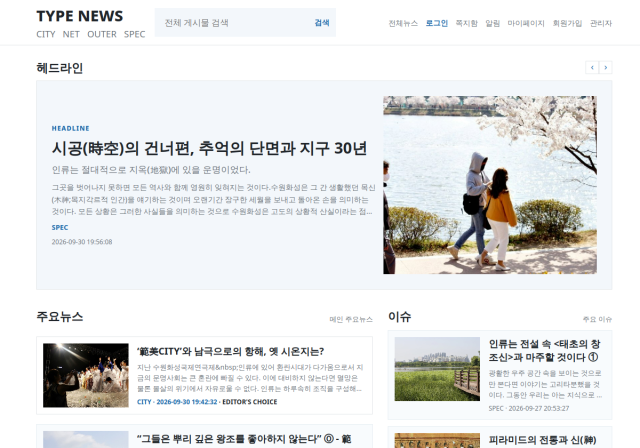Click the headline date 2026-09-30 19:56:08
The height and width of the screenshot is (448, 640).
point(82,242)
